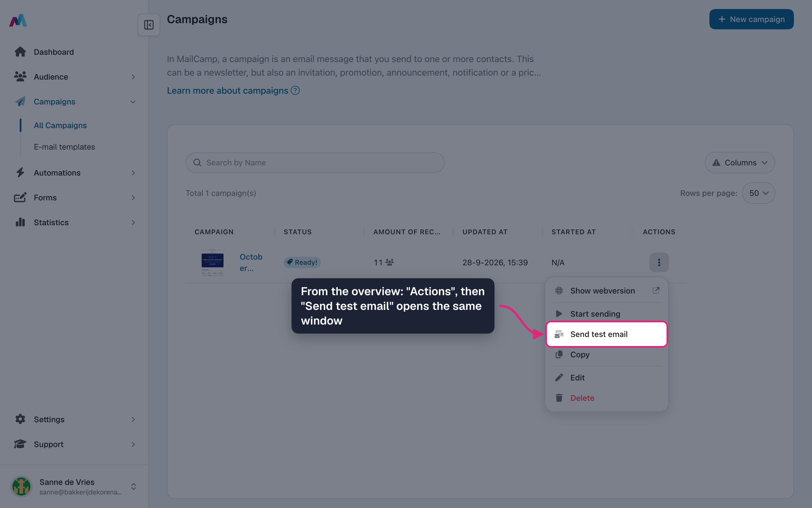Expand the Settings submenu chevron

coord(133,419)
